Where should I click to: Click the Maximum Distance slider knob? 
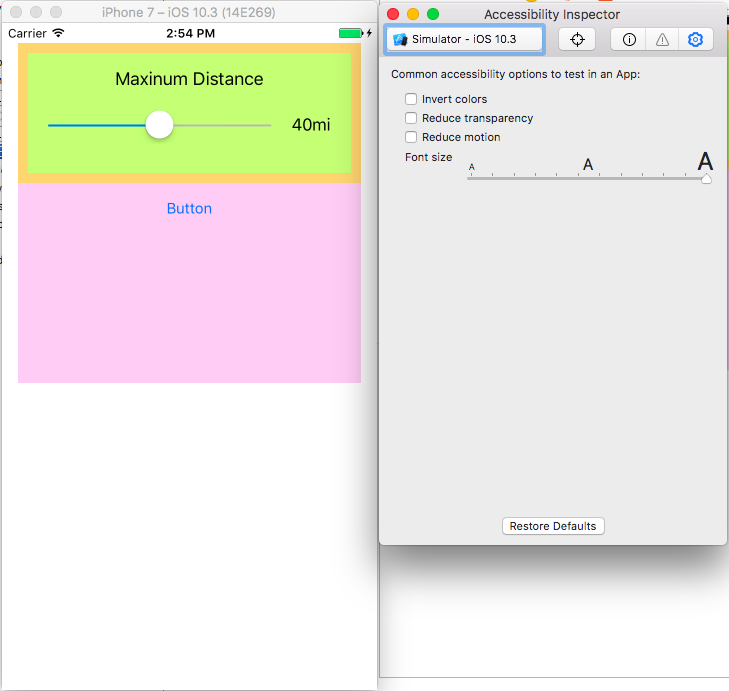coord(159,125)
